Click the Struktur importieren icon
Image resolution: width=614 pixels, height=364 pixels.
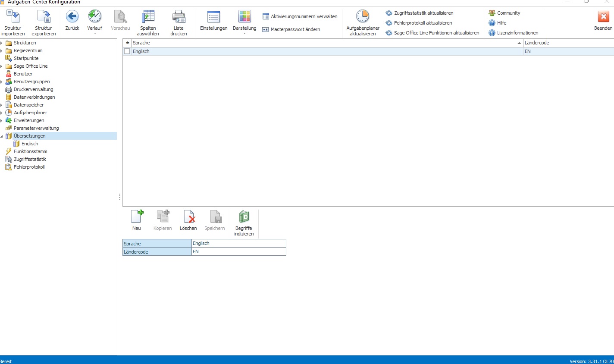pyautogui.click(x=13, y=17)
